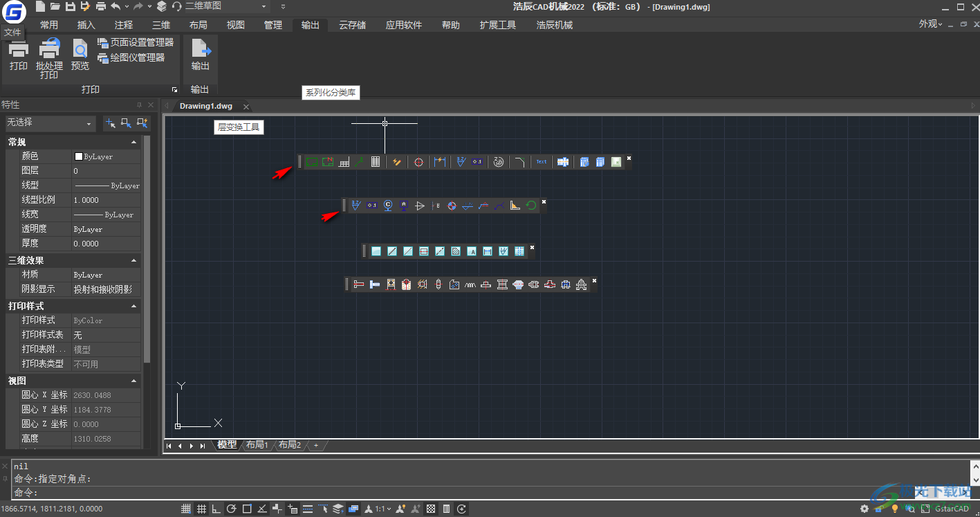Open Plotter Manager (绘图仪管理器)
Screen dimensions: 980x517
coord(131,57)
